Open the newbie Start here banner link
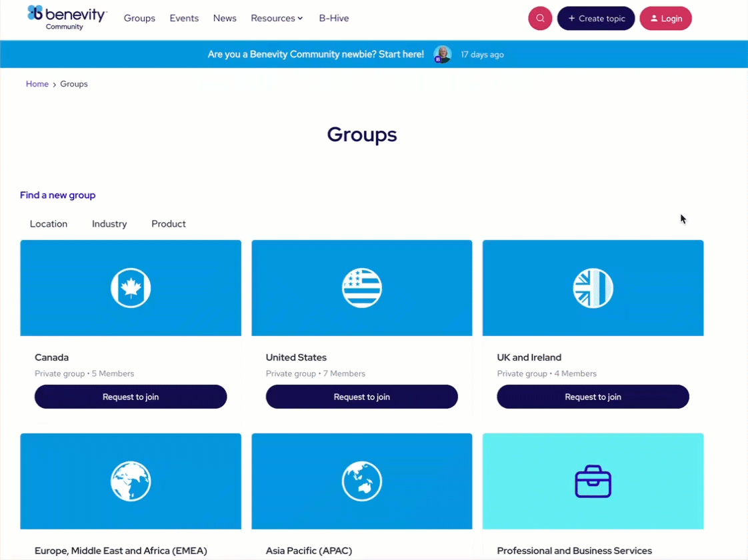 coord(316,55)
